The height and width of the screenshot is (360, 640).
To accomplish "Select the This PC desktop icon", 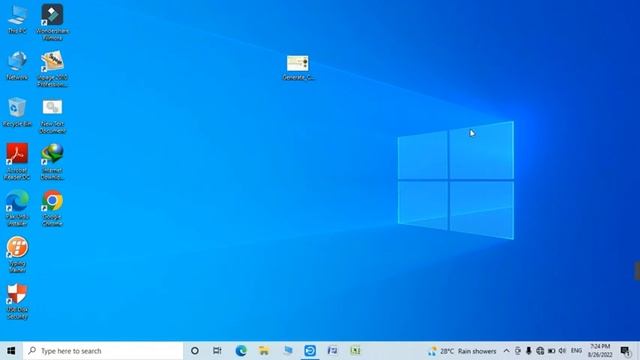I will [x=17, y=19].
